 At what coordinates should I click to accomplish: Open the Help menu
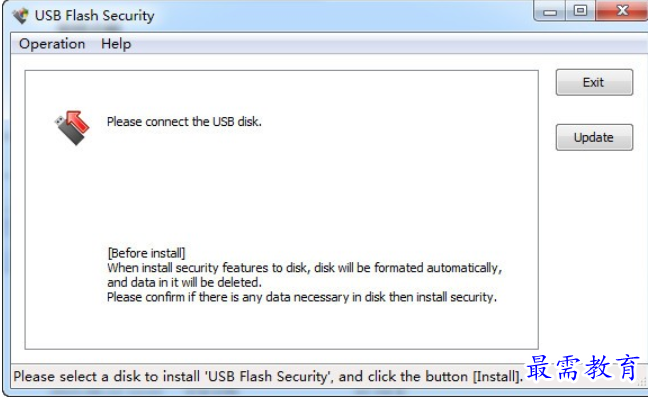coord(116,44)
